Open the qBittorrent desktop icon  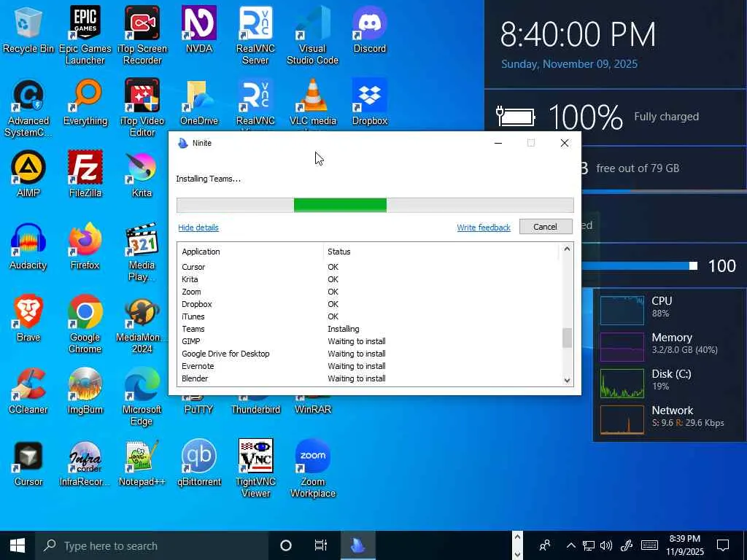(x=199, y=463)
